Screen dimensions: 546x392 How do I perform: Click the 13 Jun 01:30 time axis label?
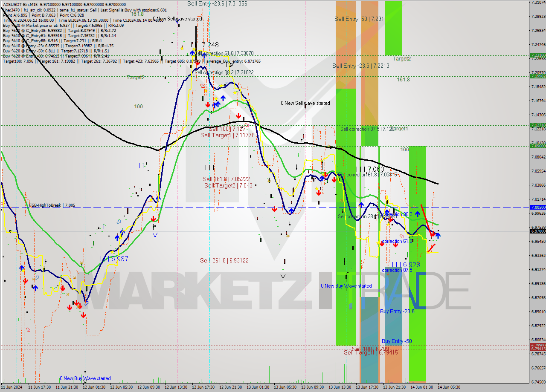pos(258,387)
